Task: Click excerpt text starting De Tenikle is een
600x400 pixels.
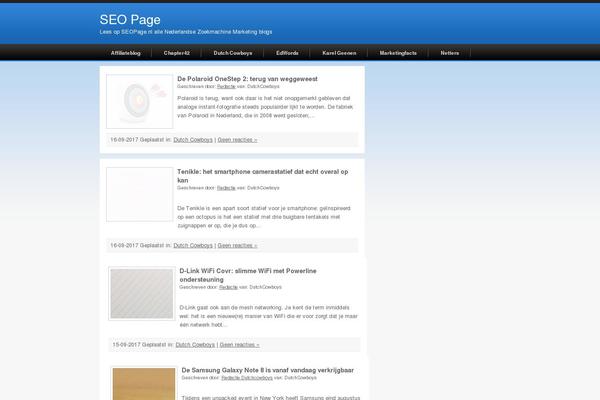Action: click(x=264, y=217)
